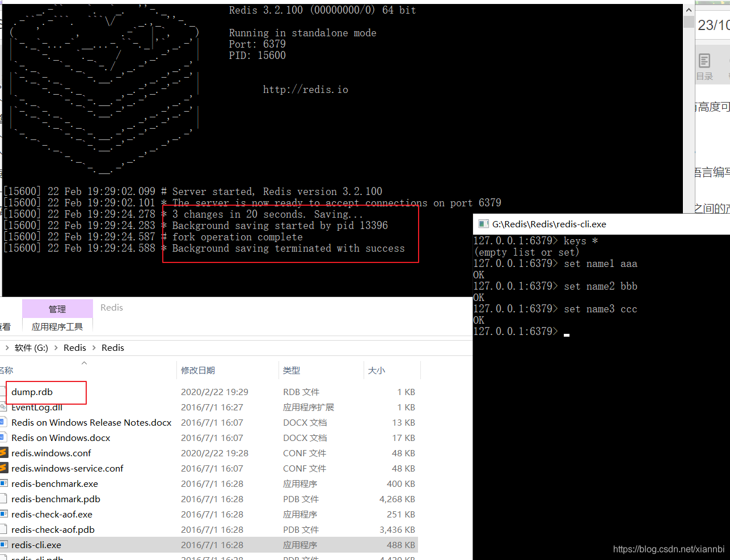
Task: Sort files by 修改日期 column
Action: [x=198, y=370]
